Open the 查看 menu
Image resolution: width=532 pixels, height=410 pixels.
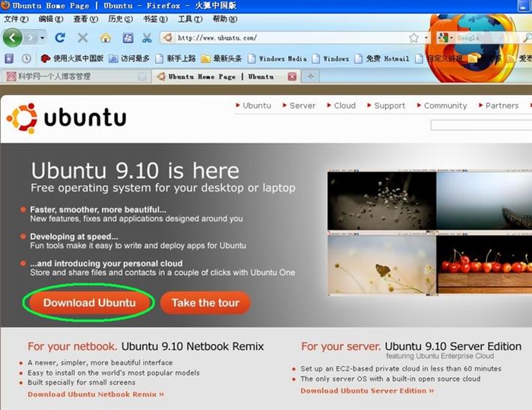pos(86,19)
